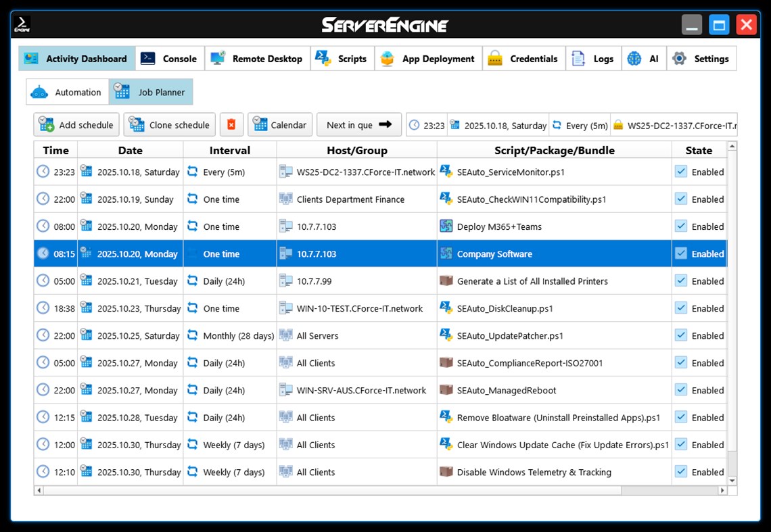Click the refresh icon beside Every (5m) status
The height and width of the screenshot is (532, 771).
coord(558,125)
